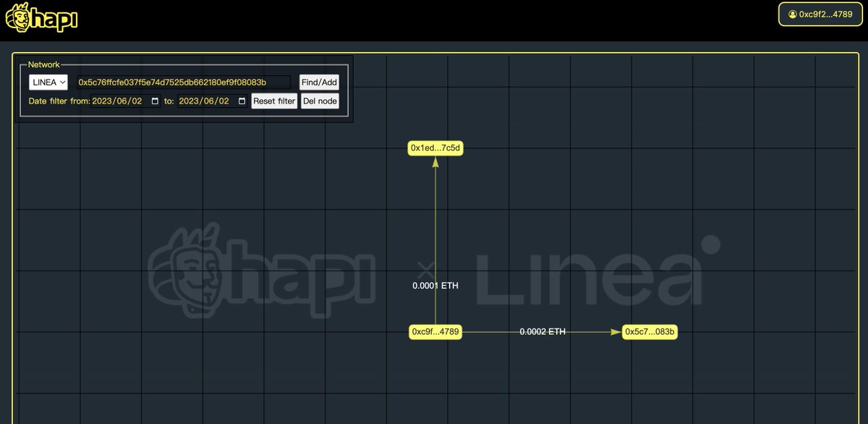Click the hapi logo in header
This screenshot has width=868, height=424.
[41, 18]
